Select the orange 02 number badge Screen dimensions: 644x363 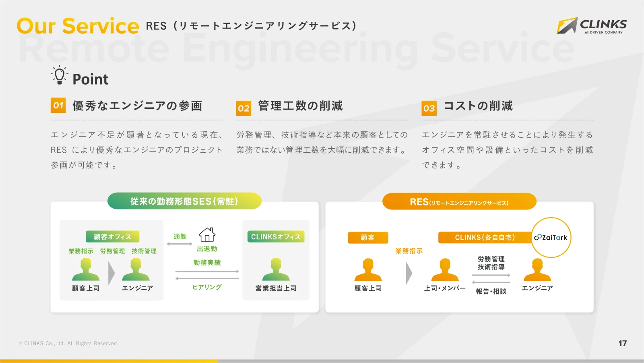coord(244,108)
